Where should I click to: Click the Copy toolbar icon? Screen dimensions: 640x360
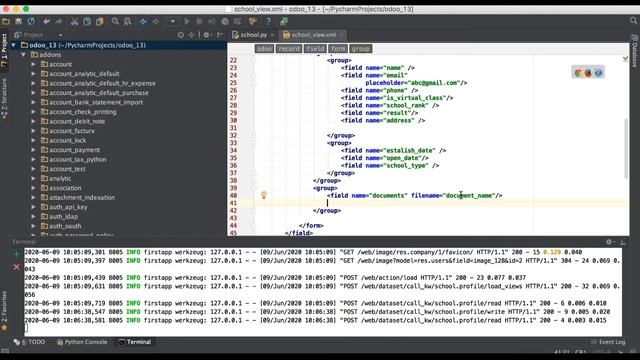(x=87, y=21)
